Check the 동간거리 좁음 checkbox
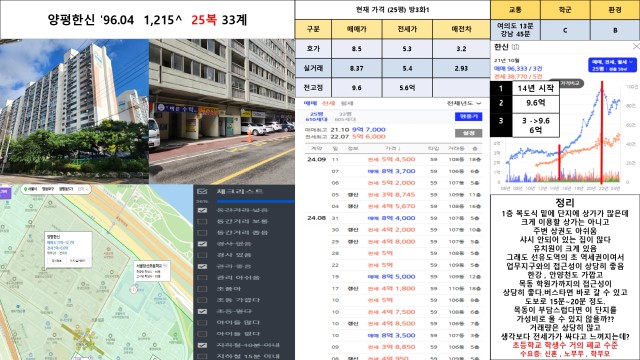 point(202,232)
